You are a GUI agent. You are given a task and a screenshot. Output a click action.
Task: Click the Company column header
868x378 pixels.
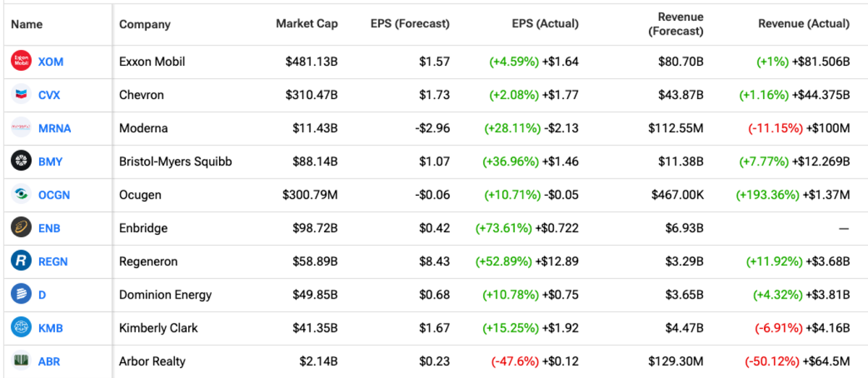145,25
